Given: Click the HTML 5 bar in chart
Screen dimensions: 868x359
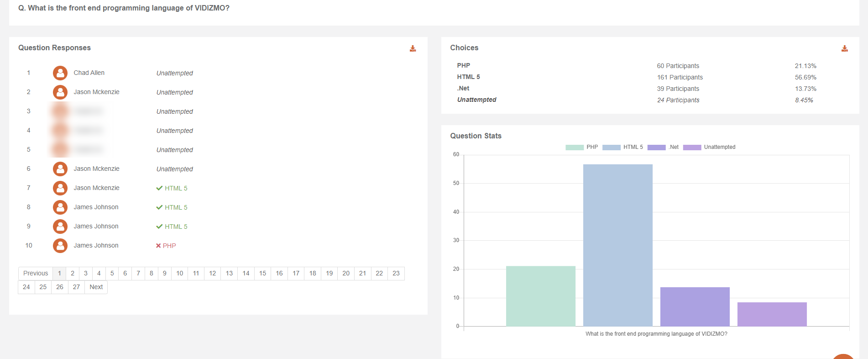Looking at the screenshot, I should pos(617,245).
